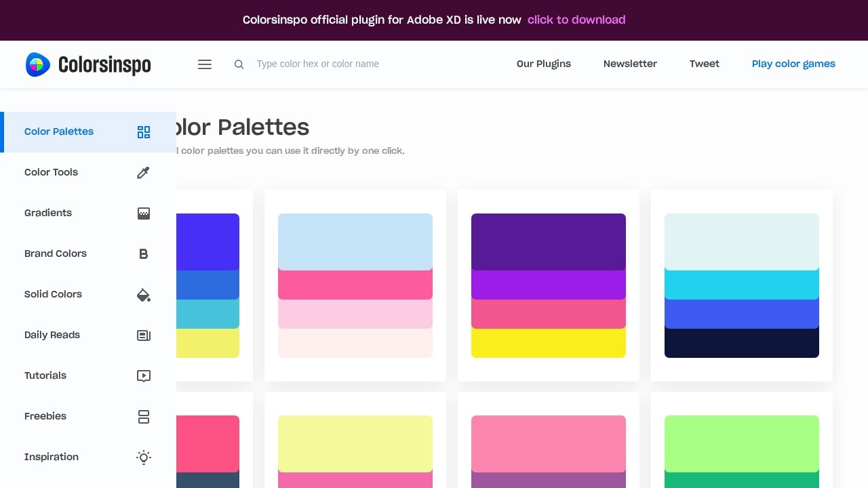Select the coral pink swatch in second-row first palette
Screen dimensions: 868x488
point(208,443)
